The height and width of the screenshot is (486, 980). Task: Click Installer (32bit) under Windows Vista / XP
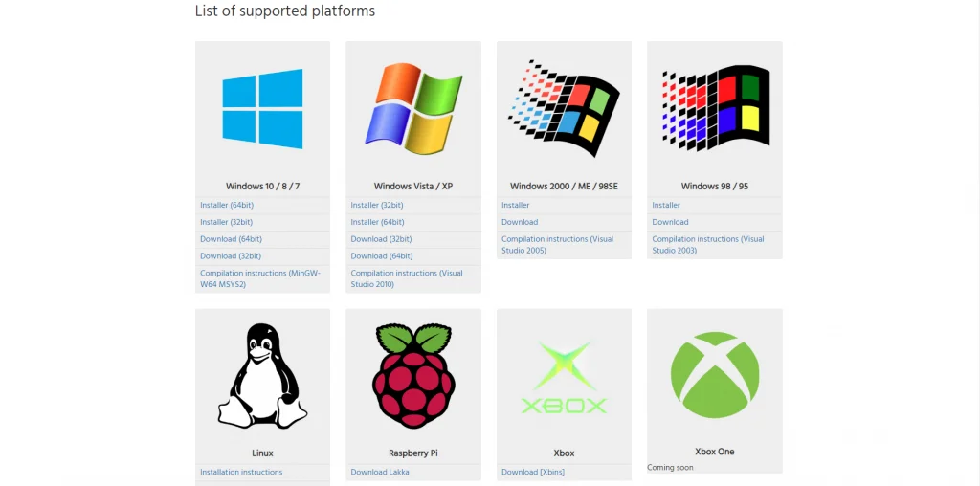pos(377,205)
